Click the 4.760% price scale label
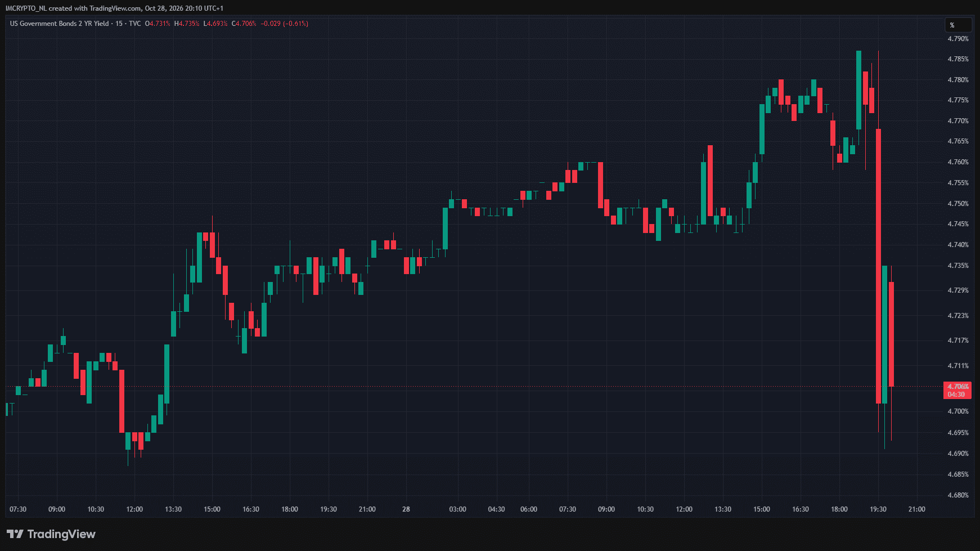The image size is (980, 551). coord(958,162)
